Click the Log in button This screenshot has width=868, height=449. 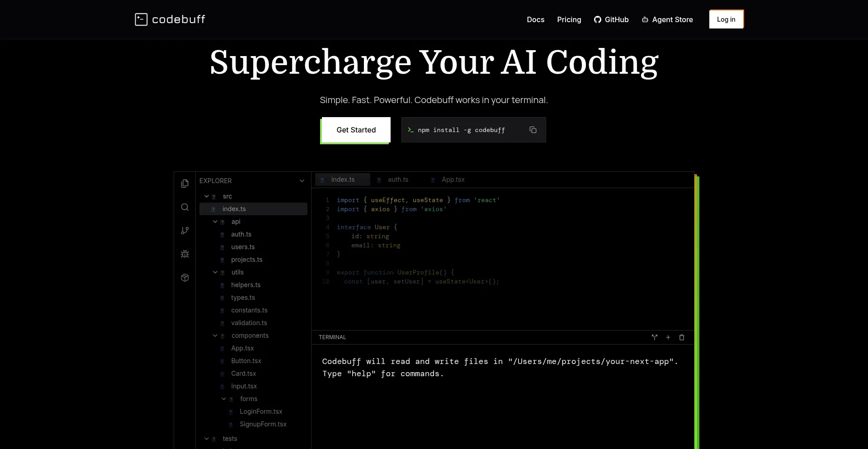coord(726,19)
